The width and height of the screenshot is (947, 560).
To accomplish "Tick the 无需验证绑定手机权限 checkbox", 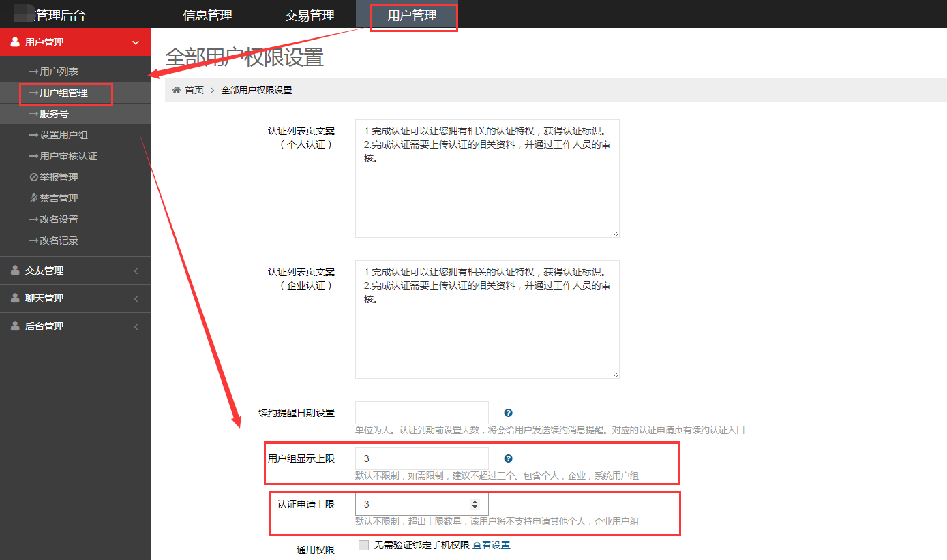I will [363, 545].
